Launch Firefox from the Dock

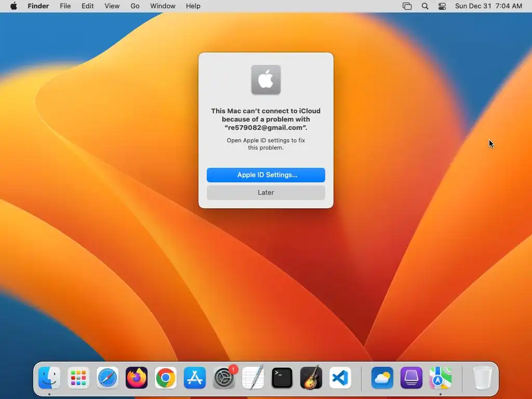[x=137, y=378]
